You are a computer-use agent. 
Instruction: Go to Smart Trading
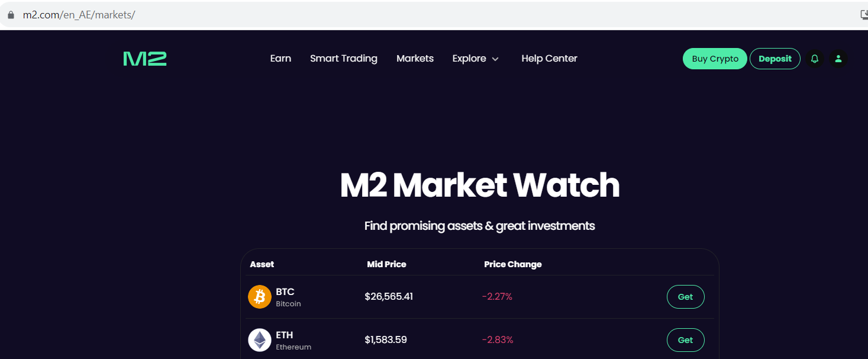point(344,58)
